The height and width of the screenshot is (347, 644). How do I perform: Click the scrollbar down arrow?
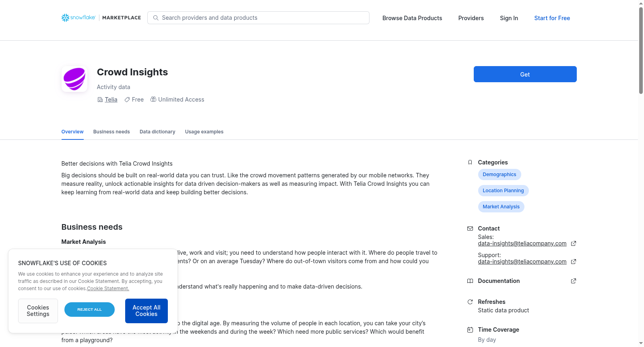pyautogui.click(x=641, y=343)
